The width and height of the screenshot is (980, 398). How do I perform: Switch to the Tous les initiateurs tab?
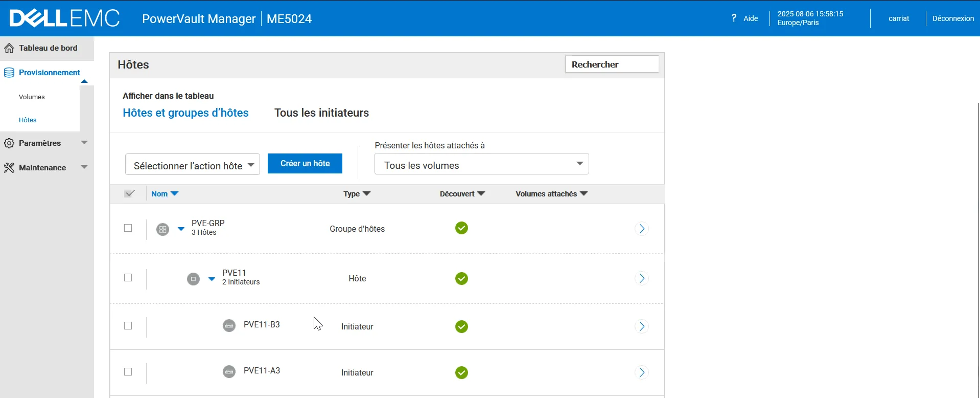(x=321, y=113)
